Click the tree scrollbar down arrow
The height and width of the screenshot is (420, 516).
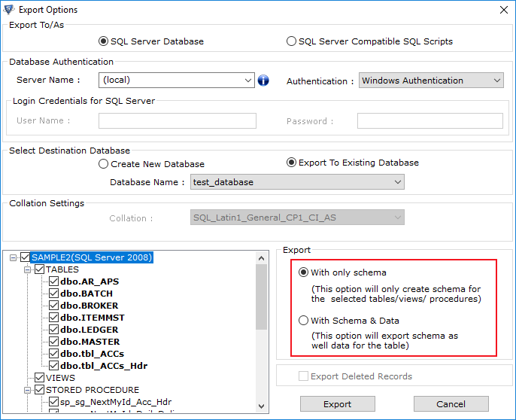point(262,406)
